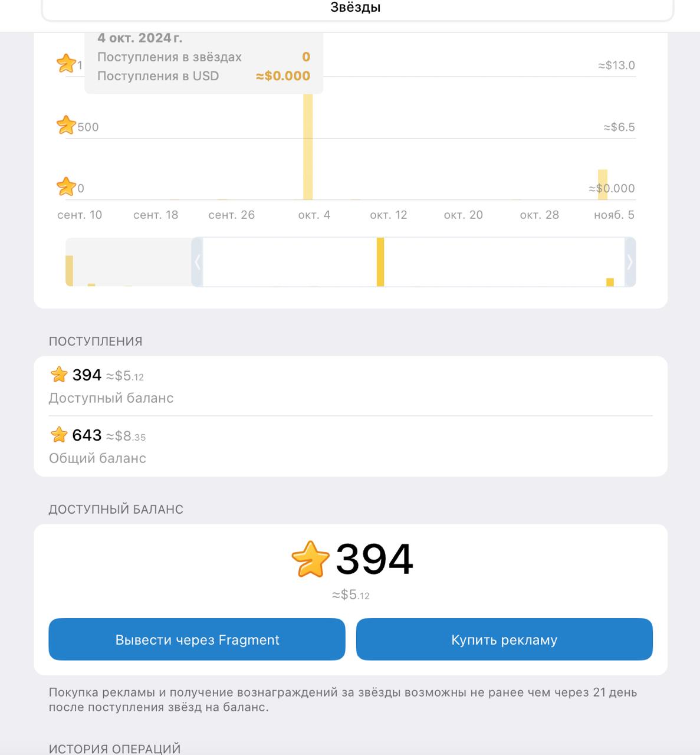Open the Доступный баланс row in Поступления

click(350, 386)
